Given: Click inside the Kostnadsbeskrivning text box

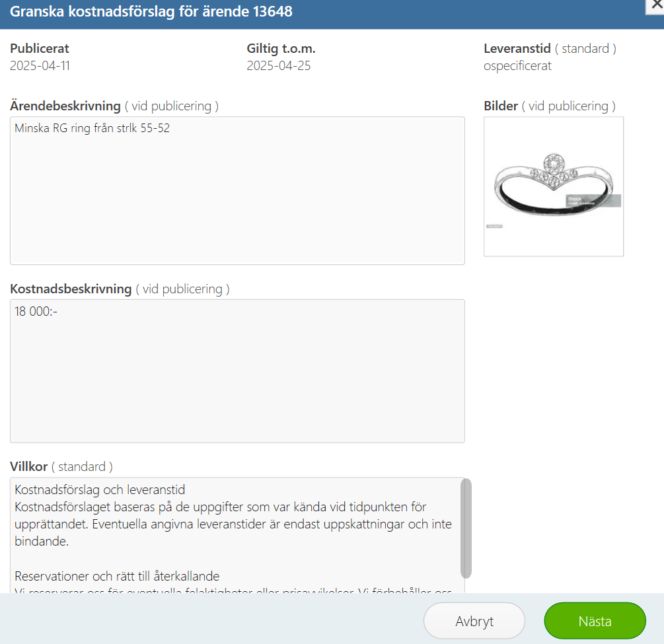Looking at the screenshot, I should tap(237, 371).
